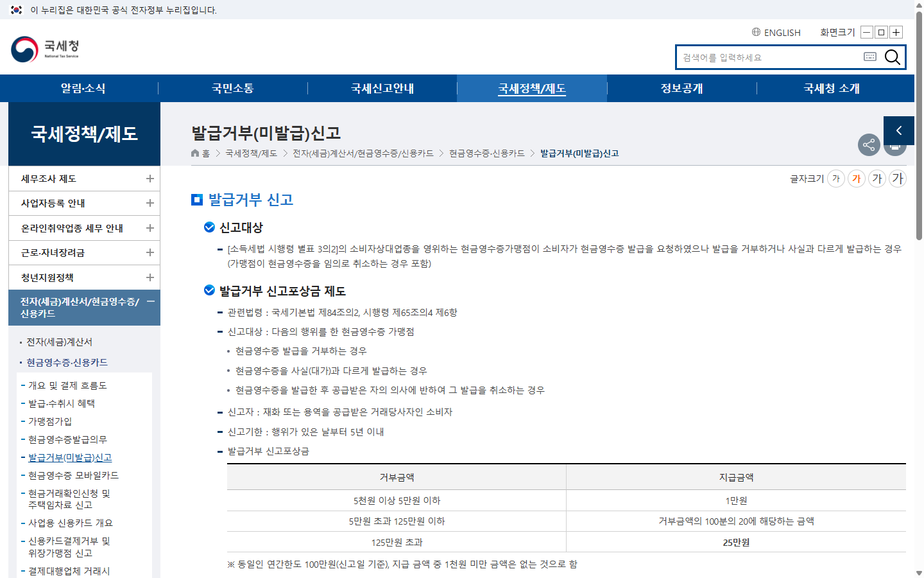Click the globe icon beside ENGLISH
This screenshot has height=578, width=924.
(x=756, y=32)
